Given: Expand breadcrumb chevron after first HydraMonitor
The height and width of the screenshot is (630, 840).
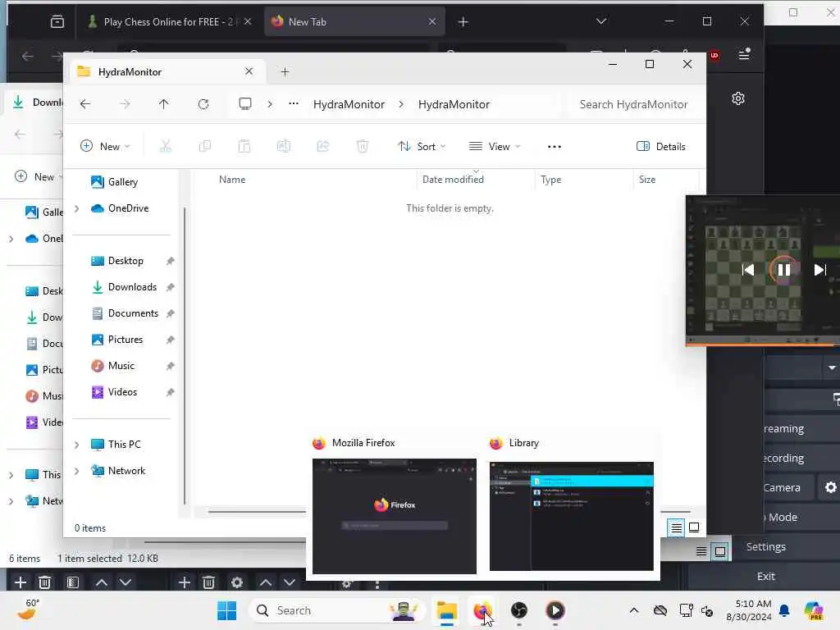Looking at the screenshot, I should click(x=401, y=104).
